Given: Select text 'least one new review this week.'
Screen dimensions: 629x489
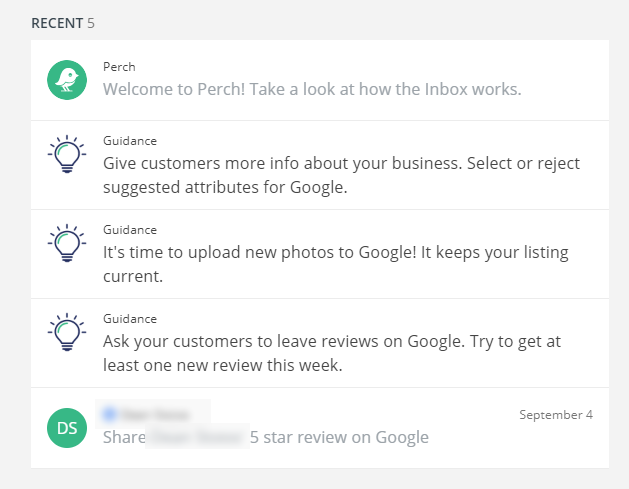Looking at the screenshot, I should (x=223, y=365).
